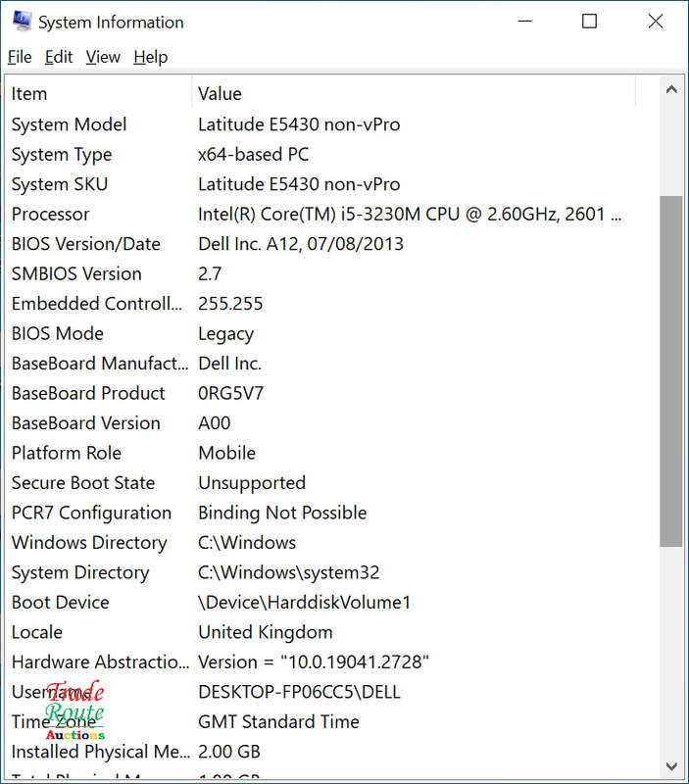Click the GMT Standard Time value

pyautogui.click(x=279, y=722)
